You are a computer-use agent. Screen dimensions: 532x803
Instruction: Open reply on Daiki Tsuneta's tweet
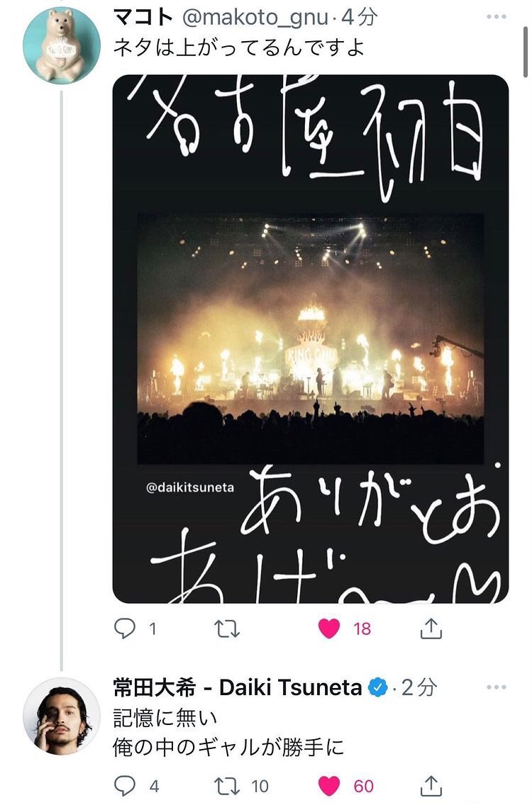tap(124, 785)
